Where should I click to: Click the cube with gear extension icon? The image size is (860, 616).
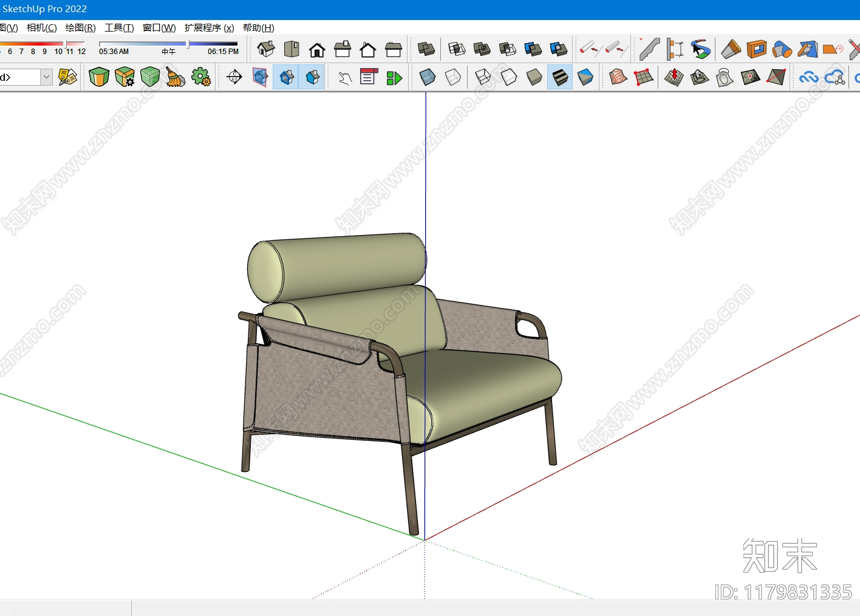click(x=125, y=77)
